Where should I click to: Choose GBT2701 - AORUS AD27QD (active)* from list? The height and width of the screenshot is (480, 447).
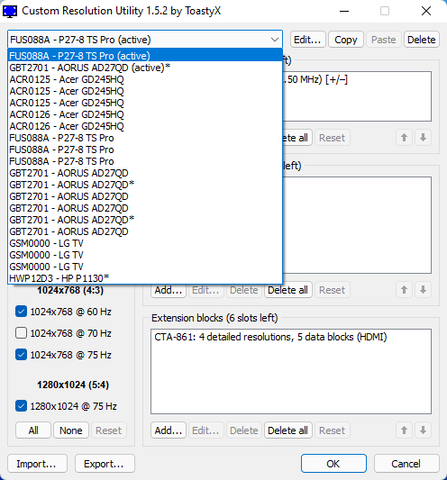point(145,68)
